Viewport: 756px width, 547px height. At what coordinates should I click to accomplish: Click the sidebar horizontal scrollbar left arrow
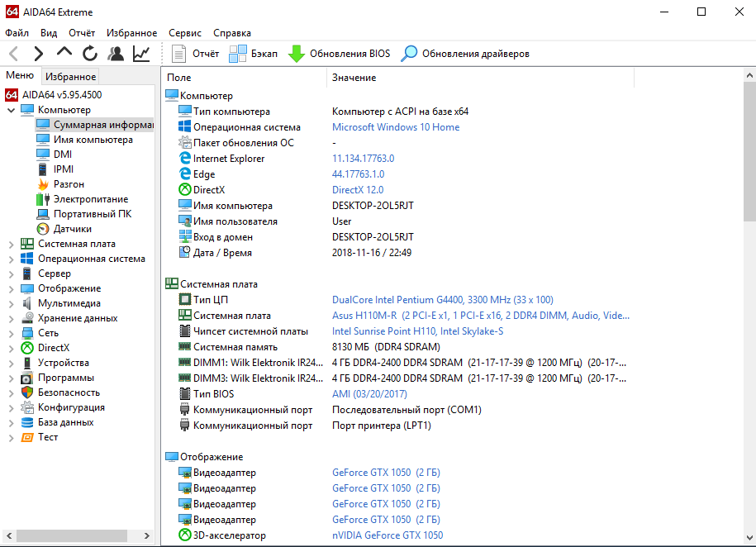9,536
